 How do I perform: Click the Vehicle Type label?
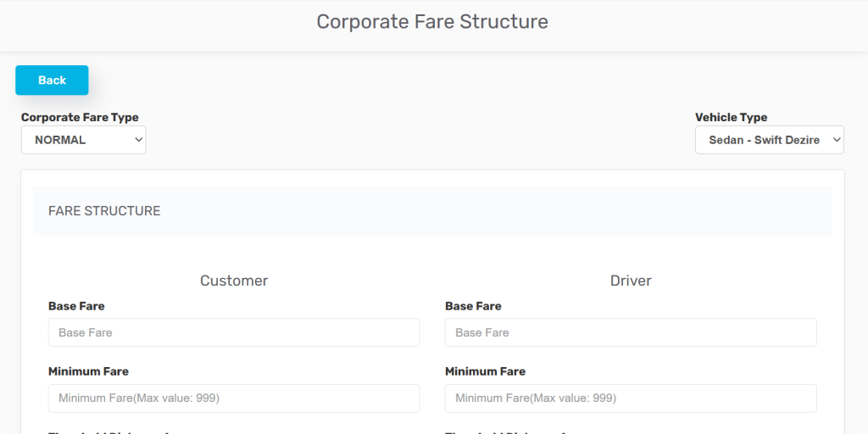[x=731, y=118]
